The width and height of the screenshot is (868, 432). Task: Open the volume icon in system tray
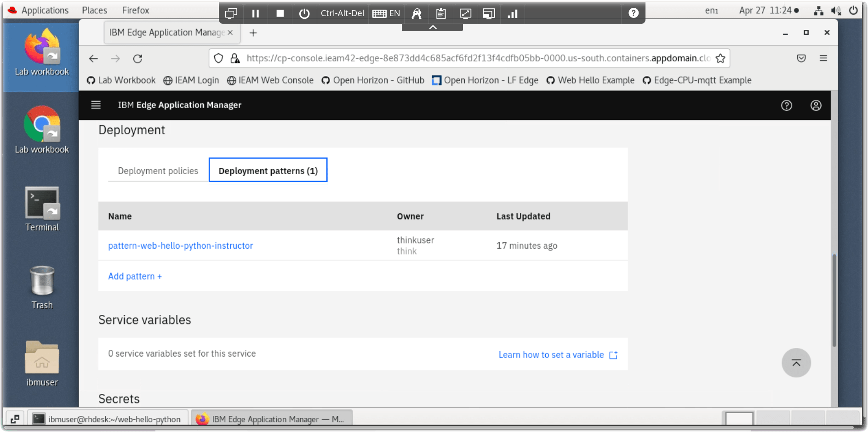[x=836, y=11]
